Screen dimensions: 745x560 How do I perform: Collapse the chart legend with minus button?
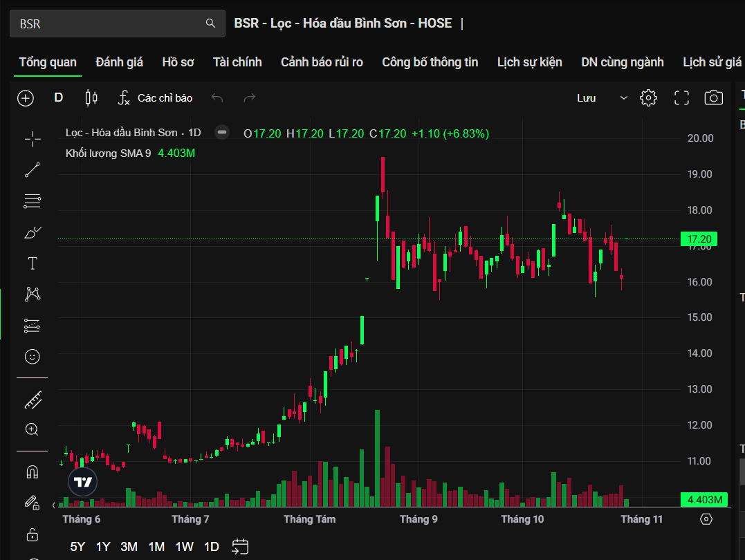pyautogui.click(x=221, y=133)
